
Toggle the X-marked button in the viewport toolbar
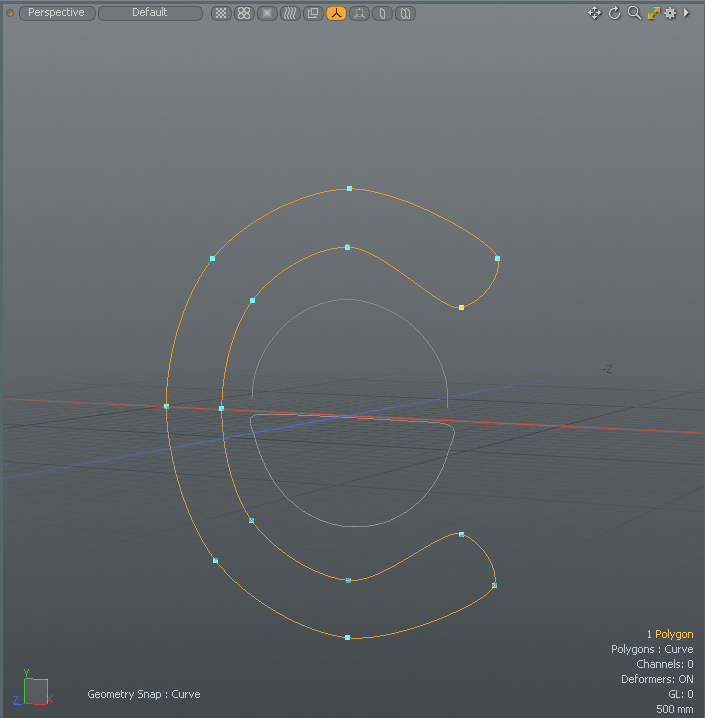pyautogui.click(x=267, y=13)
